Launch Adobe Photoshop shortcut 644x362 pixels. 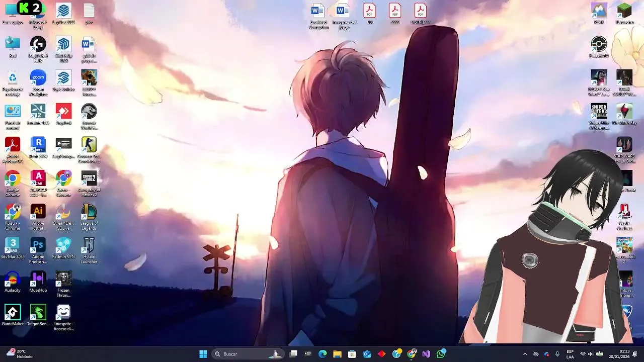point(38,251)
